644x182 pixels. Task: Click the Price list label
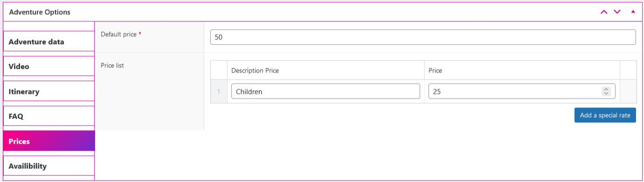pos(112,66)
